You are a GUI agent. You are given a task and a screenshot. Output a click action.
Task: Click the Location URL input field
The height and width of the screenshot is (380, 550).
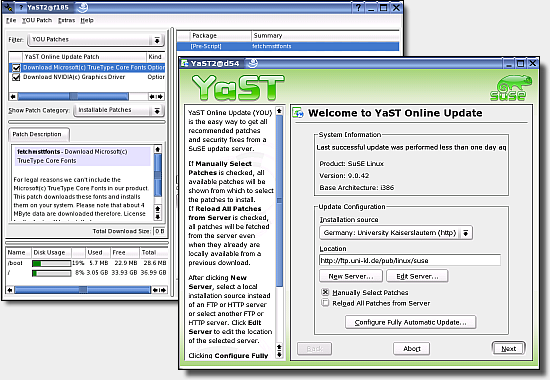(x=410, y=260)
